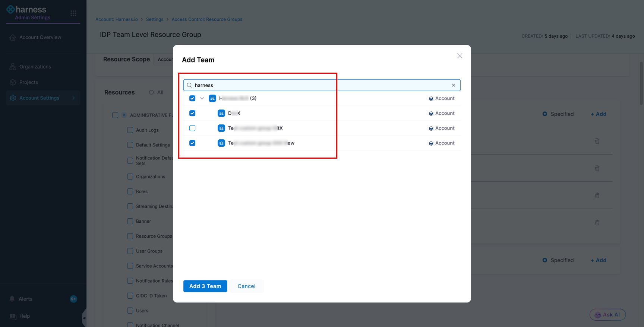
Task: Click the Add 3 Team button
Action: pos(205,286)
